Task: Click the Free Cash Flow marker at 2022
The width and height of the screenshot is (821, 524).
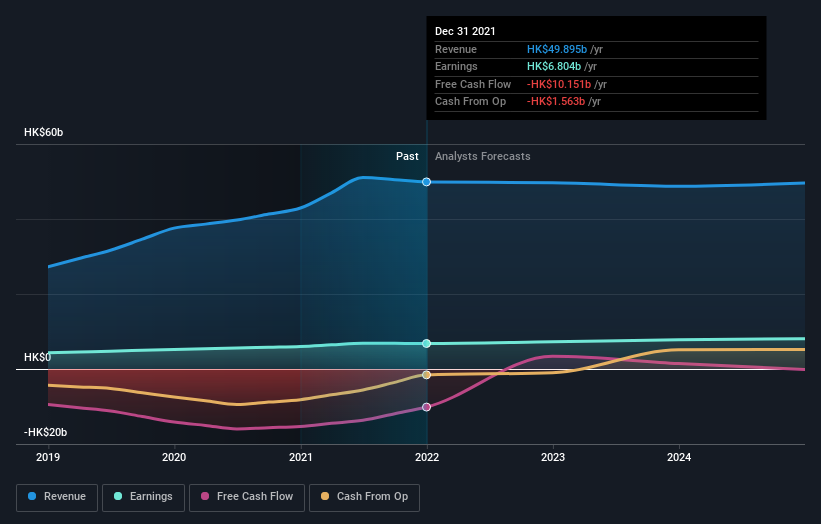Action: point(427,407)
